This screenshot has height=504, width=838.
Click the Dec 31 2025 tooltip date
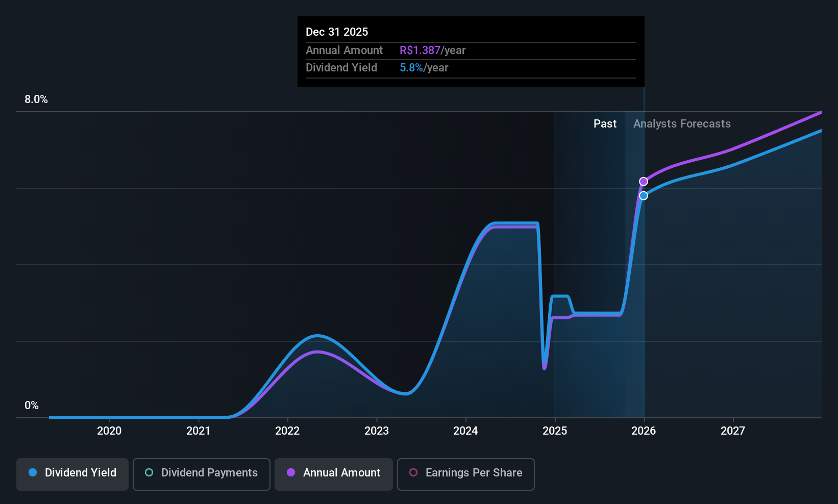tap(337, 32)
